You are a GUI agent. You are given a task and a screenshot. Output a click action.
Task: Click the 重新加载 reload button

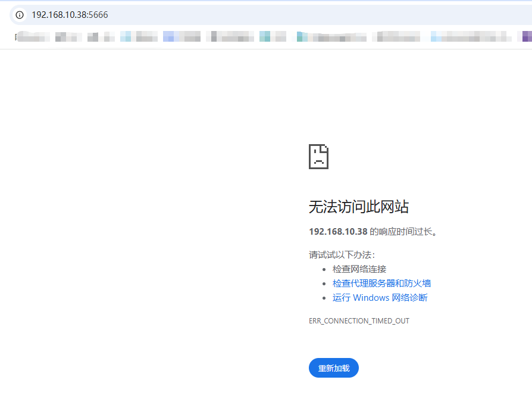(333, 368)
